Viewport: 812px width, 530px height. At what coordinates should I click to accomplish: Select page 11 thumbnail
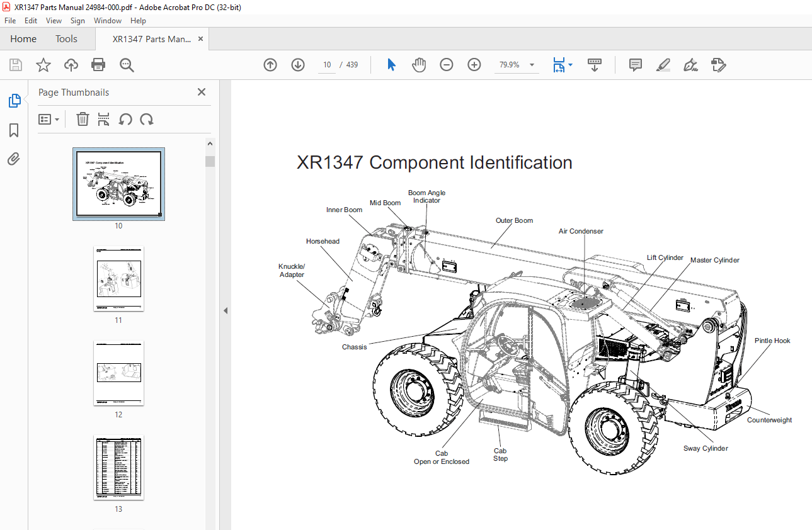click(x=118, y=278)
